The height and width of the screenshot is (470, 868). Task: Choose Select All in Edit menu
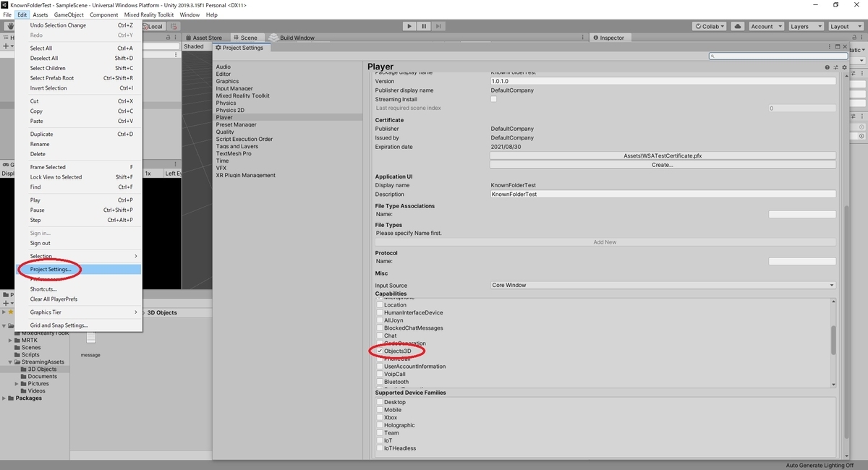[79, 48]
